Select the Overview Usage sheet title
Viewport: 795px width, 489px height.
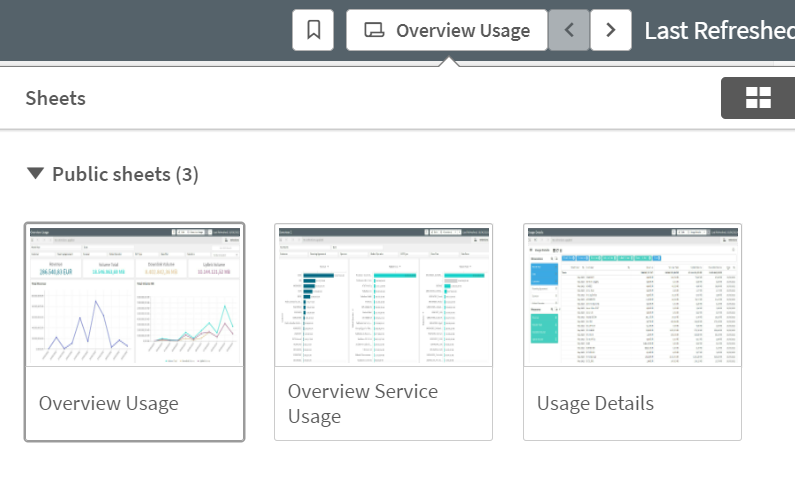click(108, 404)
